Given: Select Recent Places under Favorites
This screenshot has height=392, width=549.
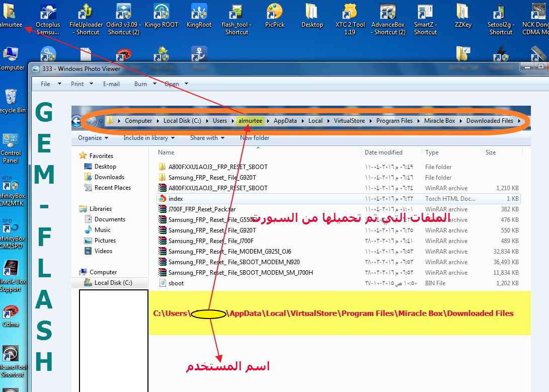Looking at the screenshot, I should (108, 188).
